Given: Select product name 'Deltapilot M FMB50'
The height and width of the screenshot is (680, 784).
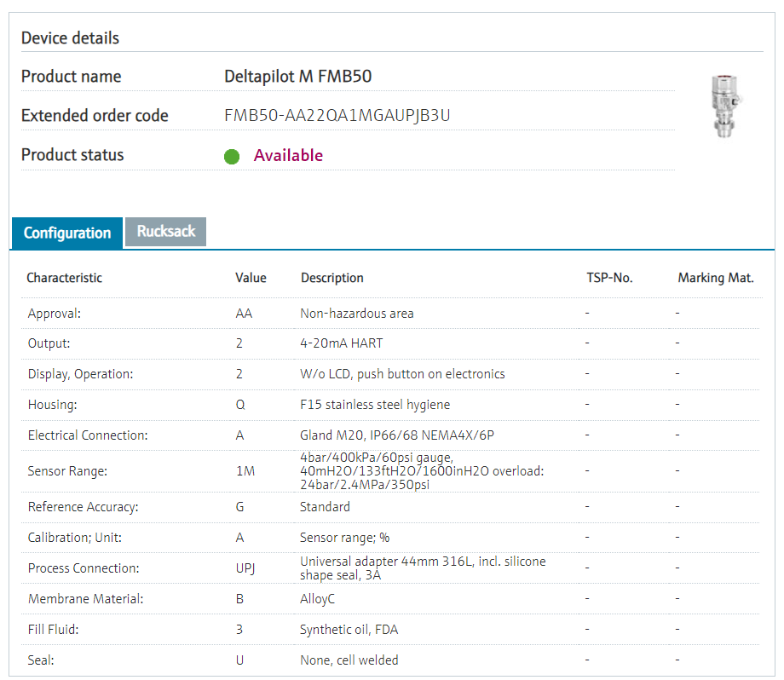Looking at the screenshot, I should 298,77.
